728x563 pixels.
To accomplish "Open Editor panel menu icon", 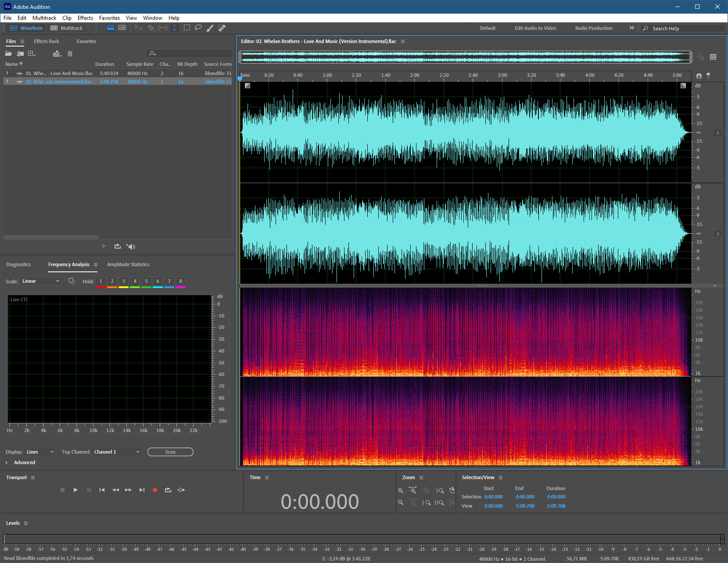I will pyautogui.click(x=403, y=41).
